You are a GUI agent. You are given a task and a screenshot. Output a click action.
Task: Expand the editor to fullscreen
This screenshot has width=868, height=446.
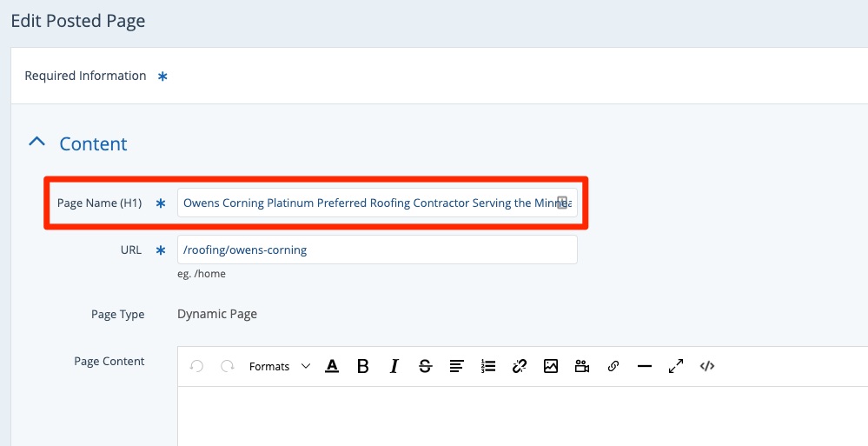[676, 367]
